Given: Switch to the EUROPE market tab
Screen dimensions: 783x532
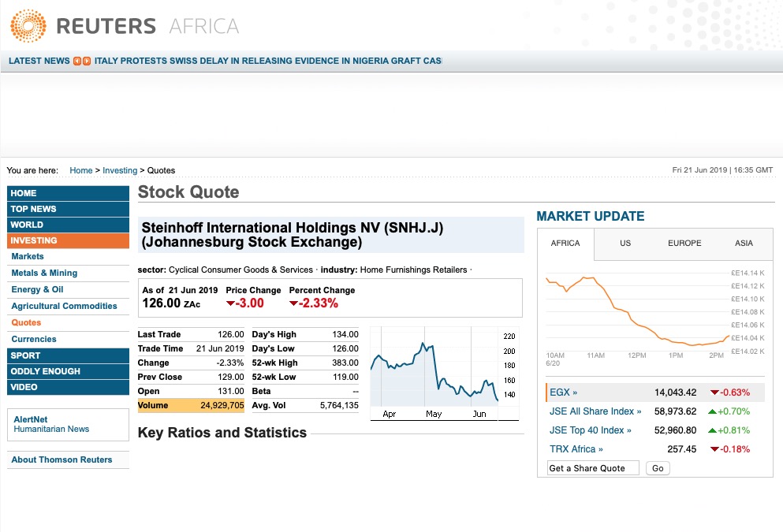Looking at the screenshot, I should [684, 244].
